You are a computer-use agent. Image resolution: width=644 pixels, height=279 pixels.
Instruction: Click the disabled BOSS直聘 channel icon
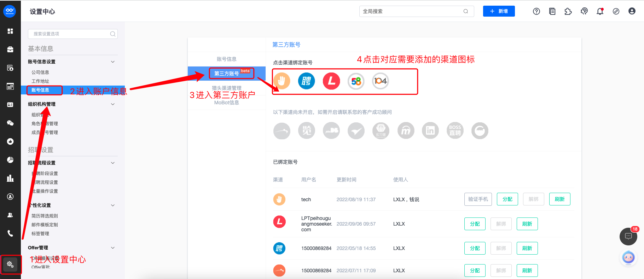(455, 131)
